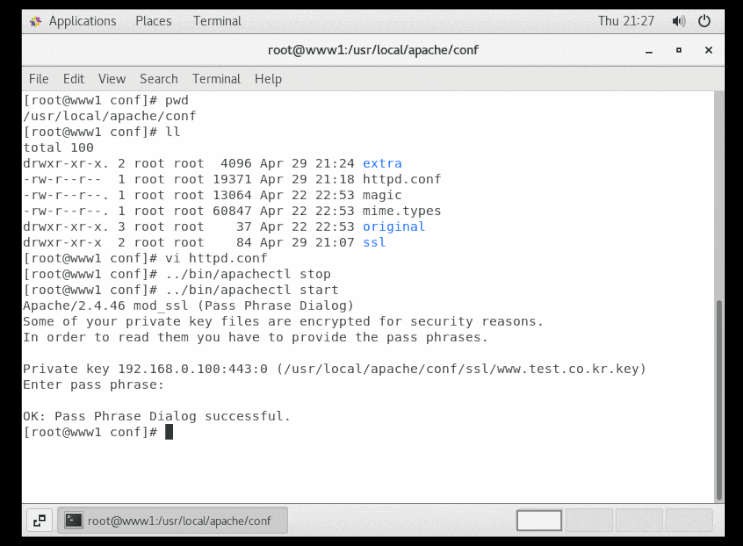Click the 'mime.types' file name

[x=401, y=211]
